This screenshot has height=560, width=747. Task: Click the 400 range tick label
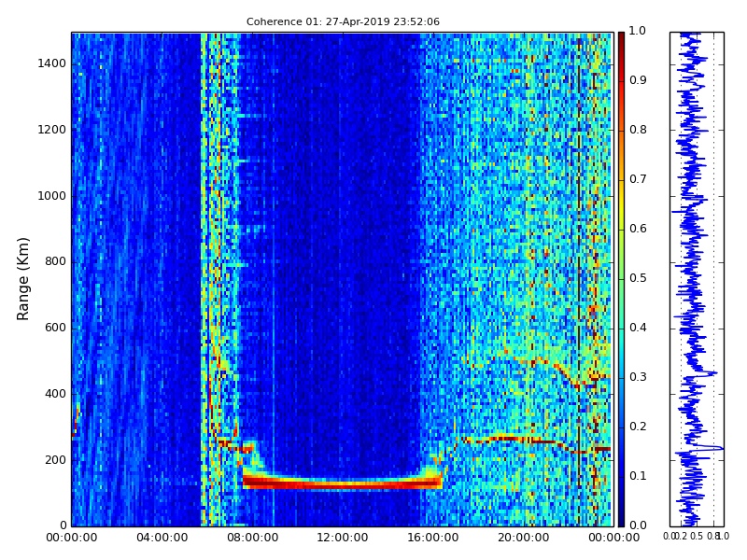coord(56,394)
